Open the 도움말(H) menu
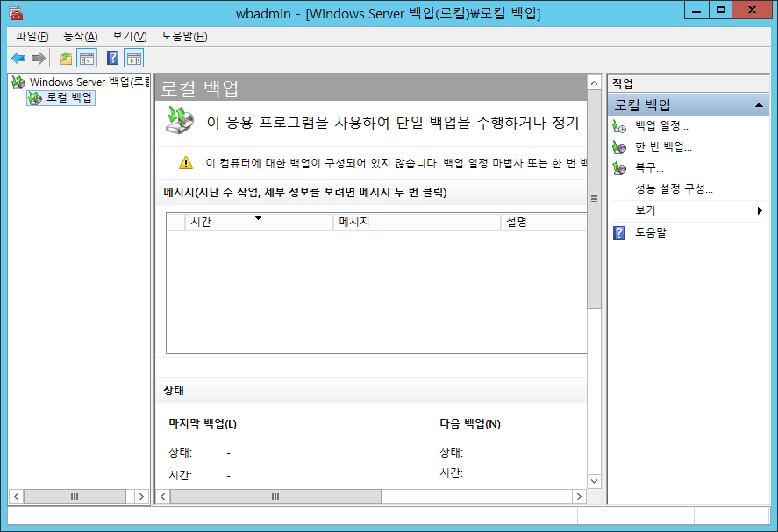 click(x=184, y=36)
